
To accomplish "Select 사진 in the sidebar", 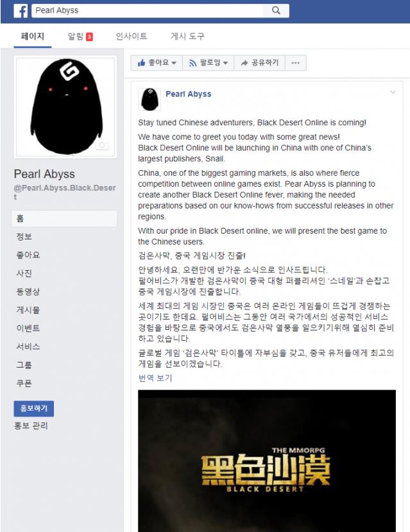I will tap(24, 273).
